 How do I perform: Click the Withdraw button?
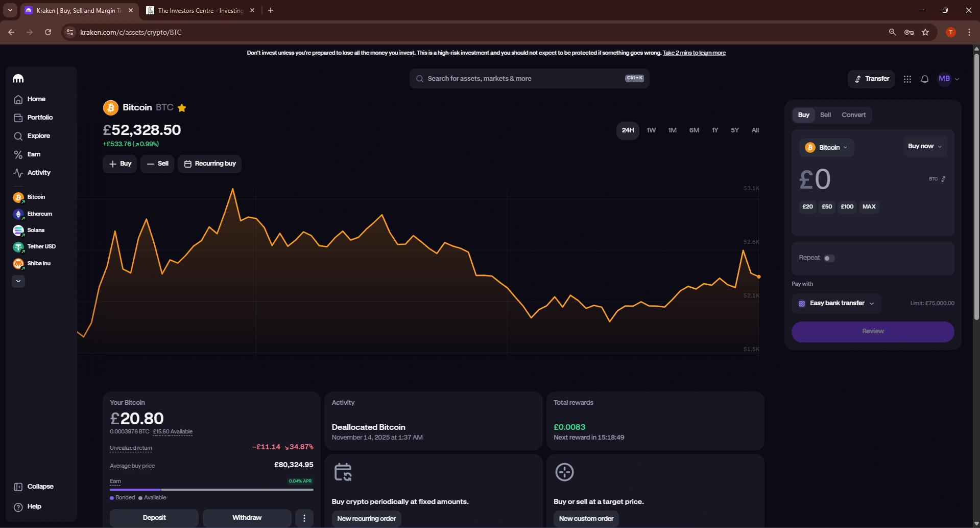point(247,518)
